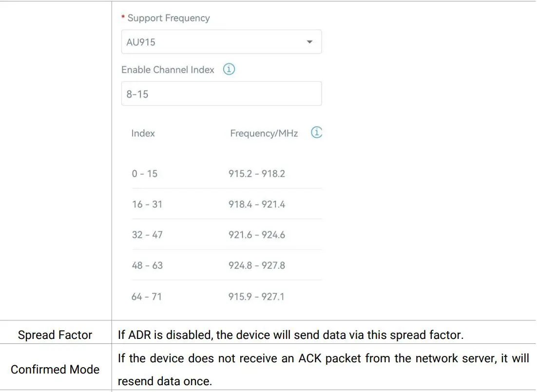This screenshot has height=392, width=537.
Task: Click the 924.8 - 927.8 frequency value
Action: tap(256, 265)
